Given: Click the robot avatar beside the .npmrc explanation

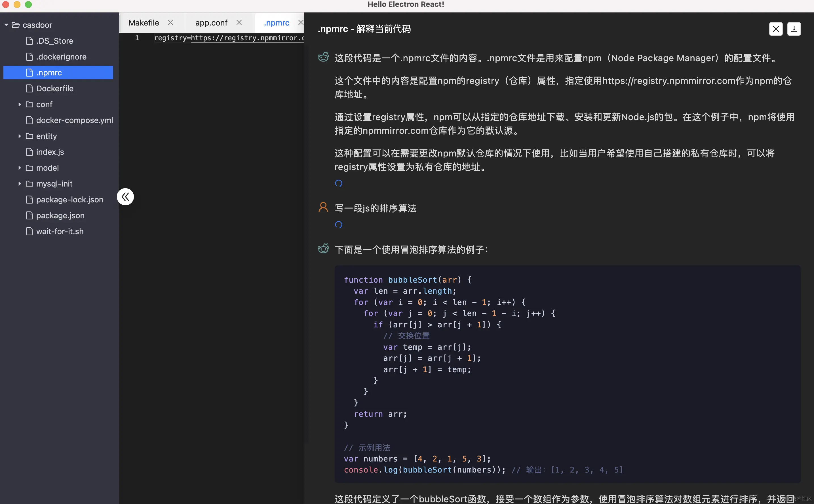Looking at the screenshot, I should (323, 57).
